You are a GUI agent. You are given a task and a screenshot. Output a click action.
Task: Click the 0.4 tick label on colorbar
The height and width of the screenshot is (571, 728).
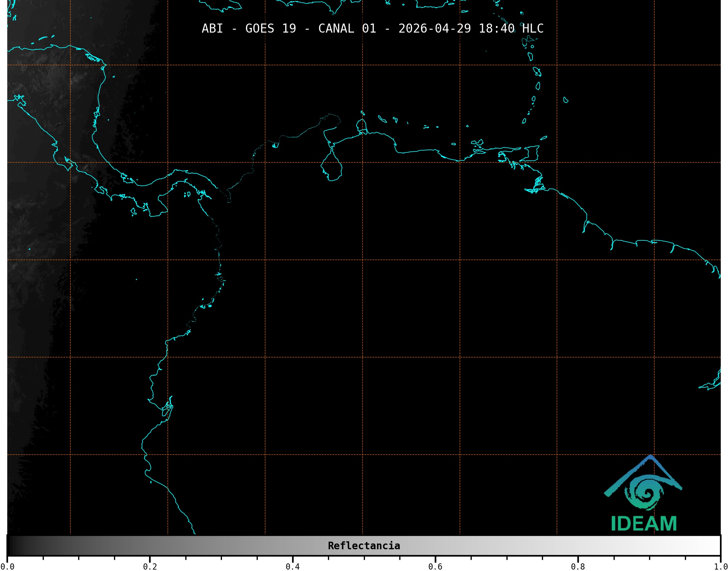293,566
